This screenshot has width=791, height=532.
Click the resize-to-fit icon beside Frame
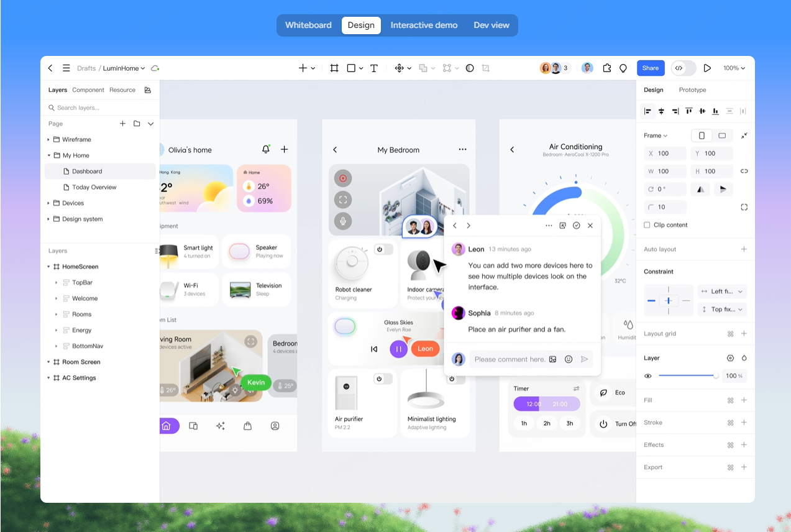(x=744, y=135)
